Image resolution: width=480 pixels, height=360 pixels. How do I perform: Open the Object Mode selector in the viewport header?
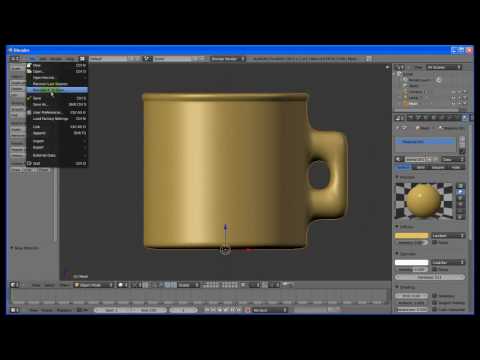(x=93, y=285)
